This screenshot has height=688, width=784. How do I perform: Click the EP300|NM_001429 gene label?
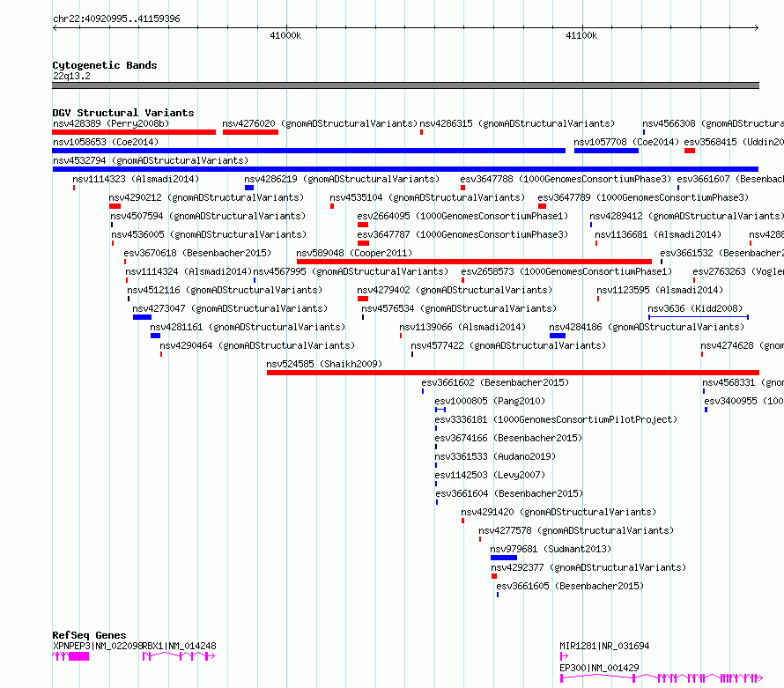coord(599,668)
